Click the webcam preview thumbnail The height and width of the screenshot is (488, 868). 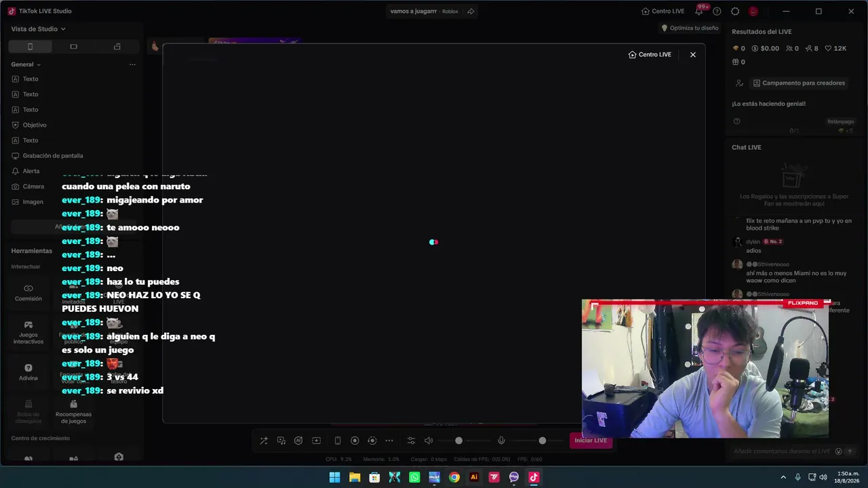point(705,369)
